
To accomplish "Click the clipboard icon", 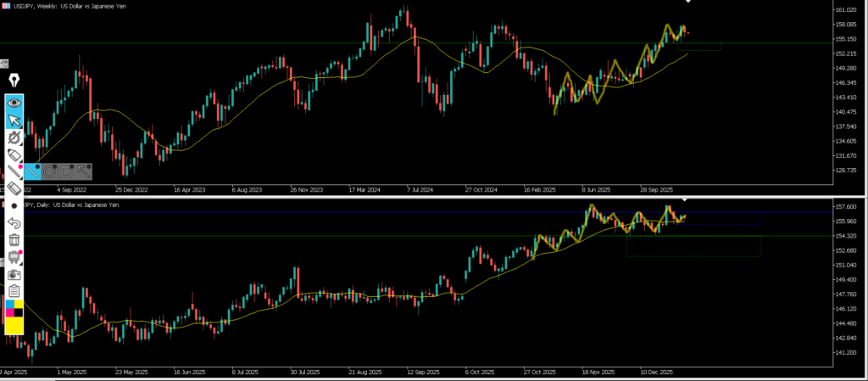I will [x=14, y=291].
